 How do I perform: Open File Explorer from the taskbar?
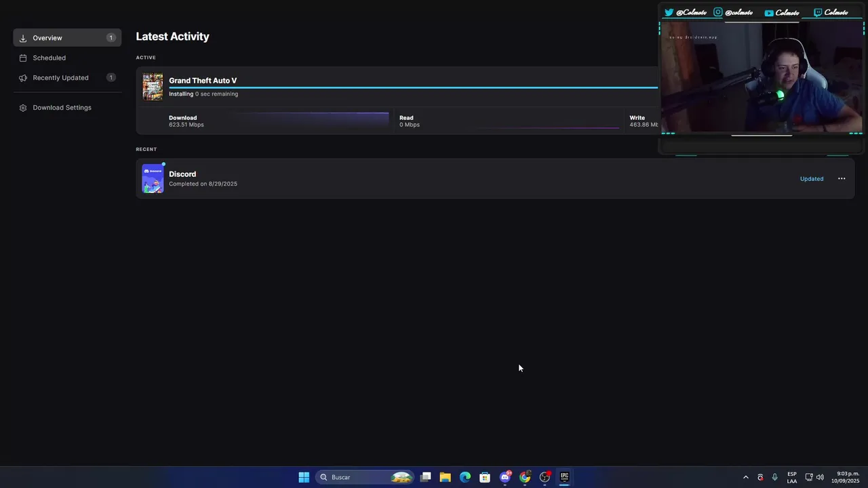pos(445,477)
